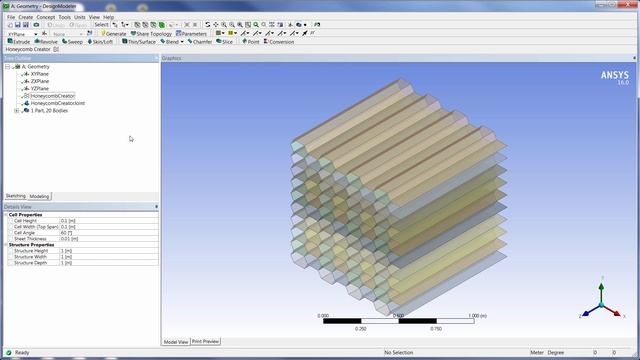Open the File menu
The width and height of the screenshot is (640, 360).
click(11, 17)
